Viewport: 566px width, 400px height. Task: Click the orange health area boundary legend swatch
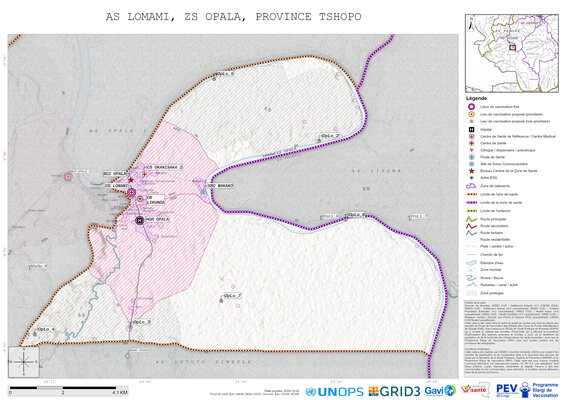coord(471,194)
